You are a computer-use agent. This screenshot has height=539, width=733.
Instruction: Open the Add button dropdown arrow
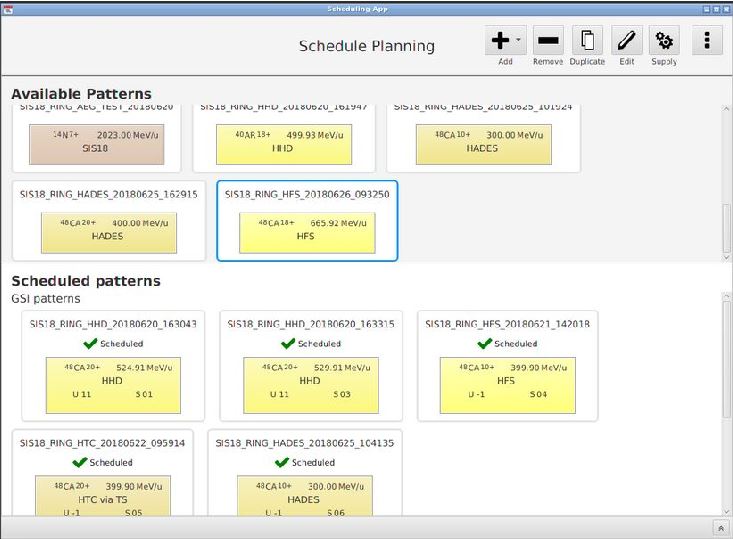click(519, 41)
